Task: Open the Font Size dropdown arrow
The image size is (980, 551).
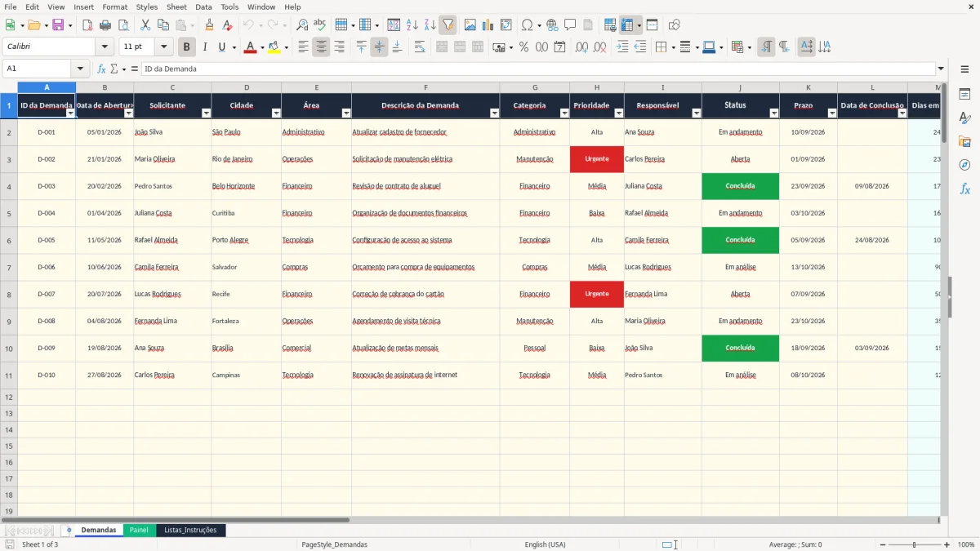Action: (x=164, y=47)
